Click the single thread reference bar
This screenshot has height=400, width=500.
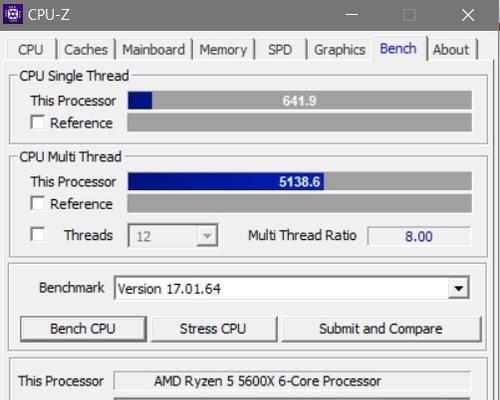[300, 122]
